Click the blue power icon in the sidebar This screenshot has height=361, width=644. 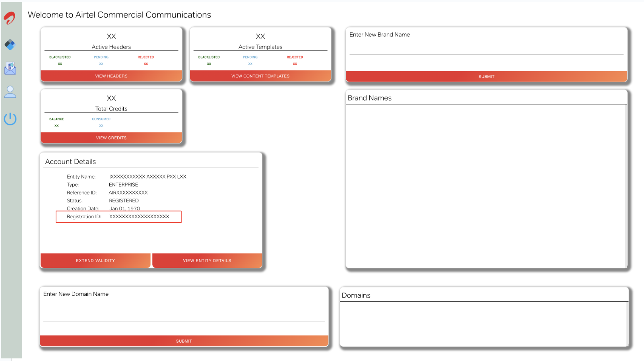10,118
